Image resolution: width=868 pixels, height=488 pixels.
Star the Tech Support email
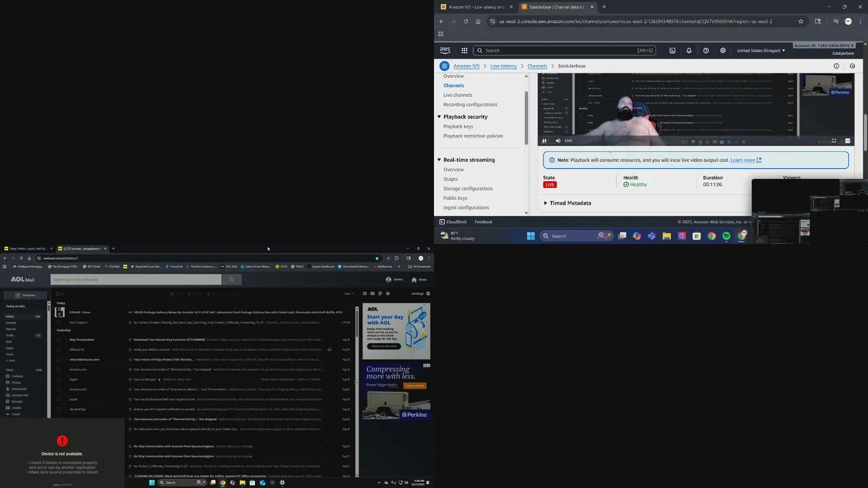130,322
